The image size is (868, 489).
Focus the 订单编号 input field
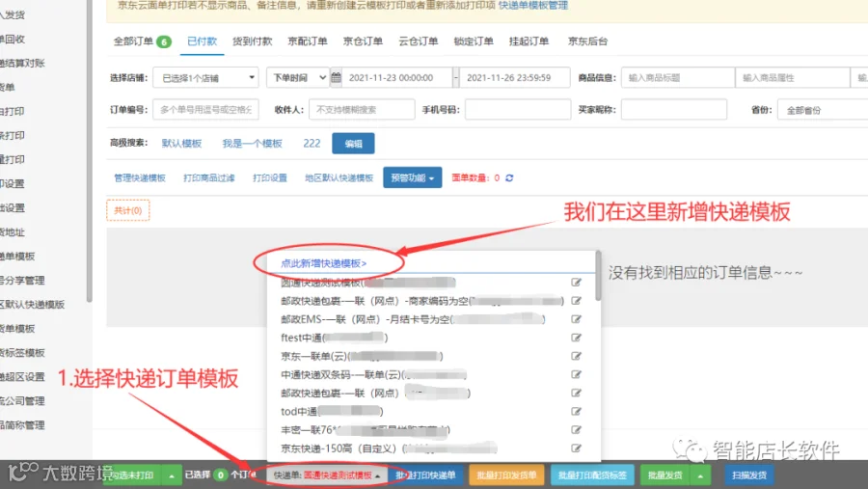coord(206,110)
